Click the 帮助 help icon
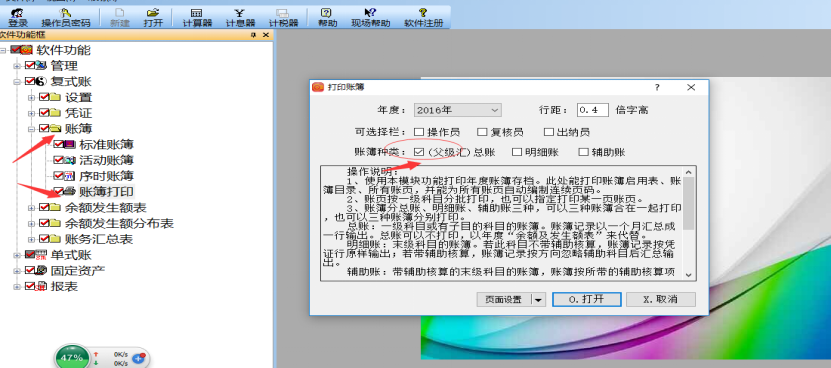Screen dimensions: 831x368 click(327, 17)
